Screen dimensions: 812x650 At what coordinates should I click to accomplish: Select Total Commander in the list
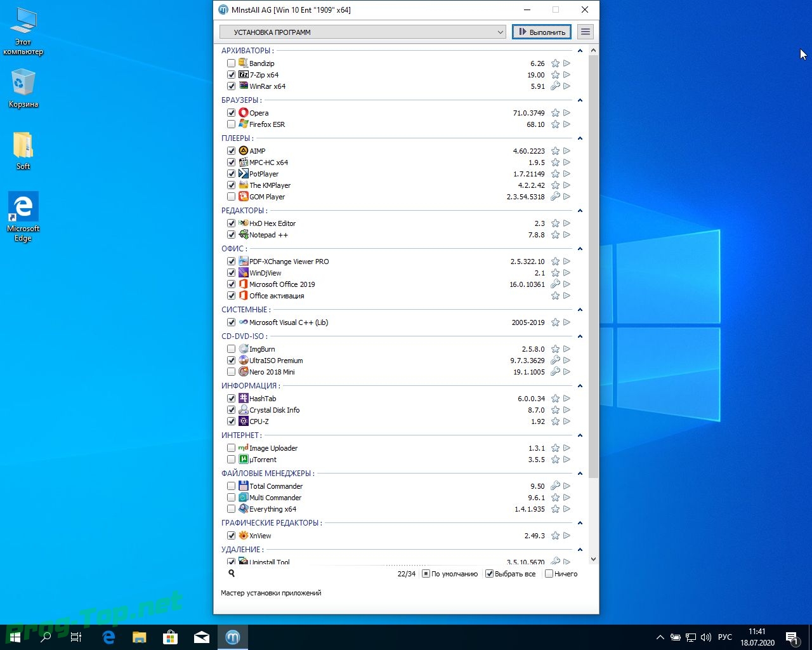[x=275, y=486]
